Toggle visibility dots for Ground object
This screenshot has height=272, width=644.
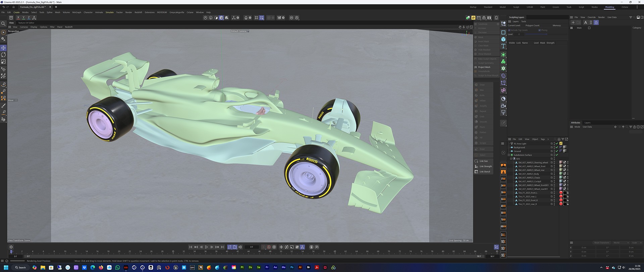click(554, 151)
